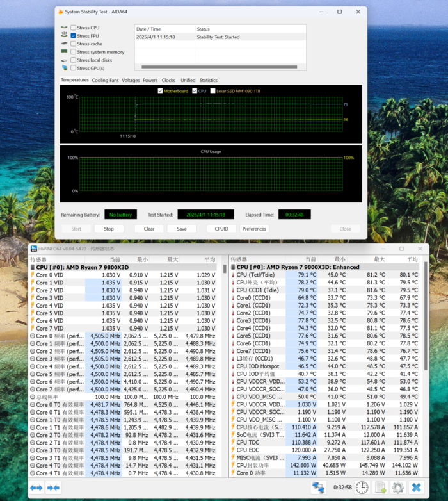Click the Elapsed Time value 00:32:48
This screenshot has width=448, height=501.
click(x=294, y=215)
